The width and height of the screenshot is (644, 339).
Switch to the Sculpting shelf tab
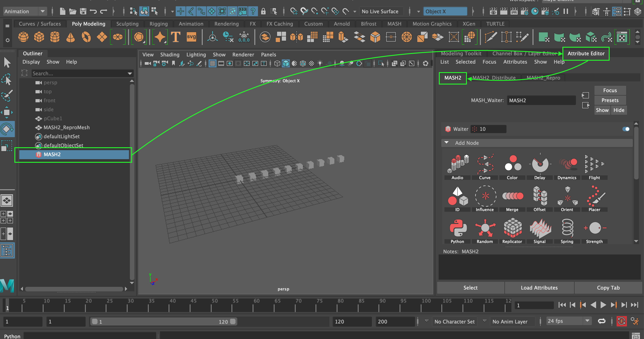click(x=127, y=24)
